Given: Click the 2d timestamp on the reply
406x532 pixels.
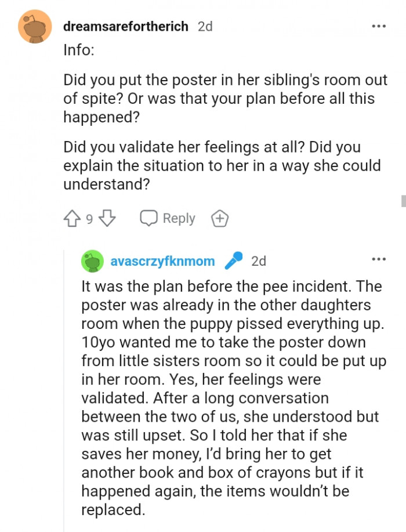Looking at the screenshot, I should coord(259,260).
